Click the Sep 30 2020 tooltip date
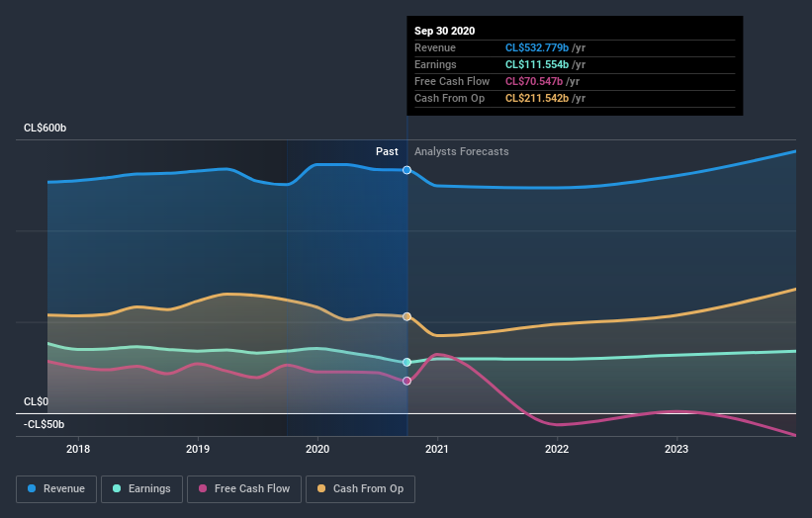Viewport: 812px width, 518px height. (x=444, y=31)
